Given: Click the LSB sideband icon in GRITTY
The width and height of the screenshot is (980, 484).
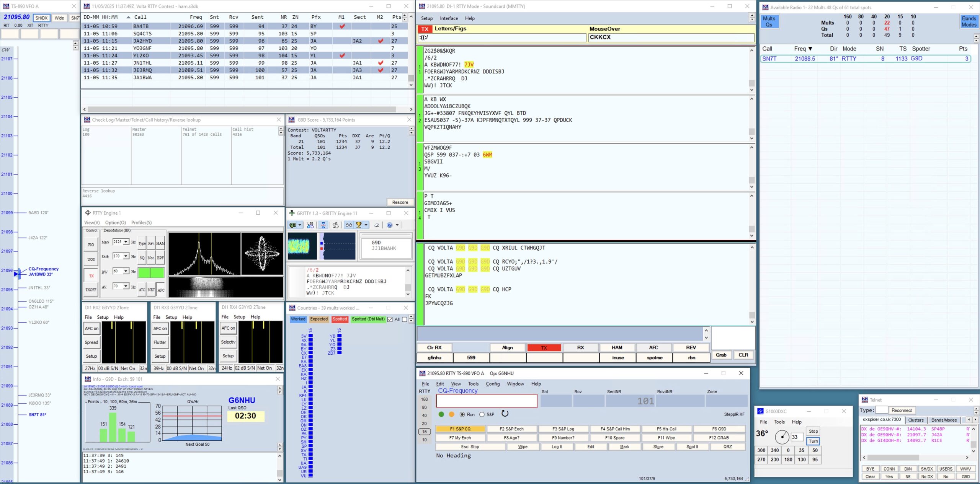Looking at the screenshot, I should coord(310,225).
